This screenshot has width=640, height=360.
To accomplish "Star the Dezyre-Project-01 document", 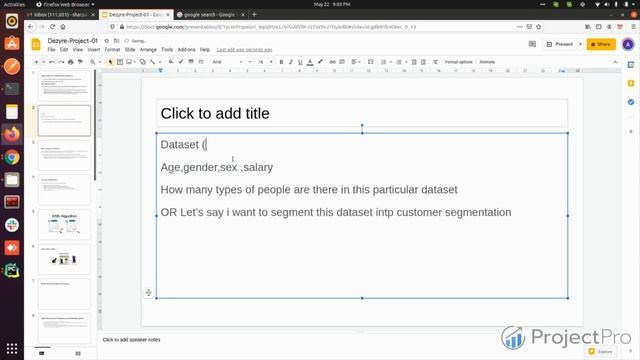I will tap(107, 41).
